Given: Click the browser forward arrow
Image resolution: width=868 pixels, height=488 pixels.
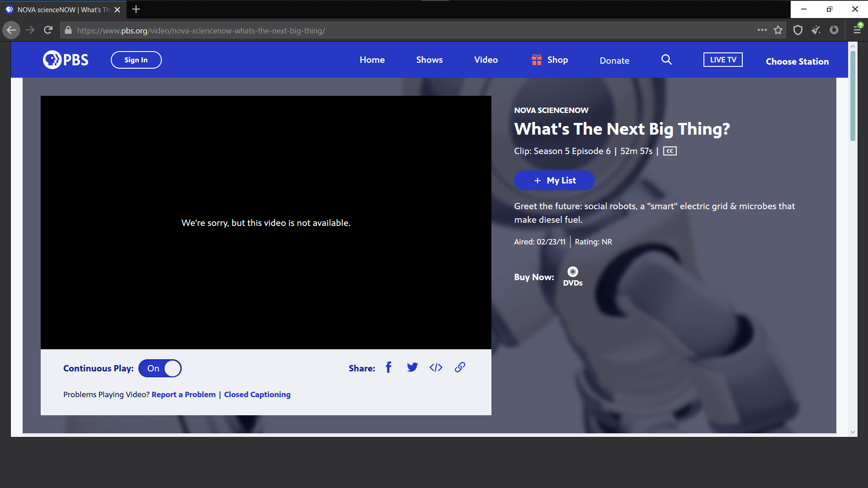Looking at the screenshot, I should 30,30.
